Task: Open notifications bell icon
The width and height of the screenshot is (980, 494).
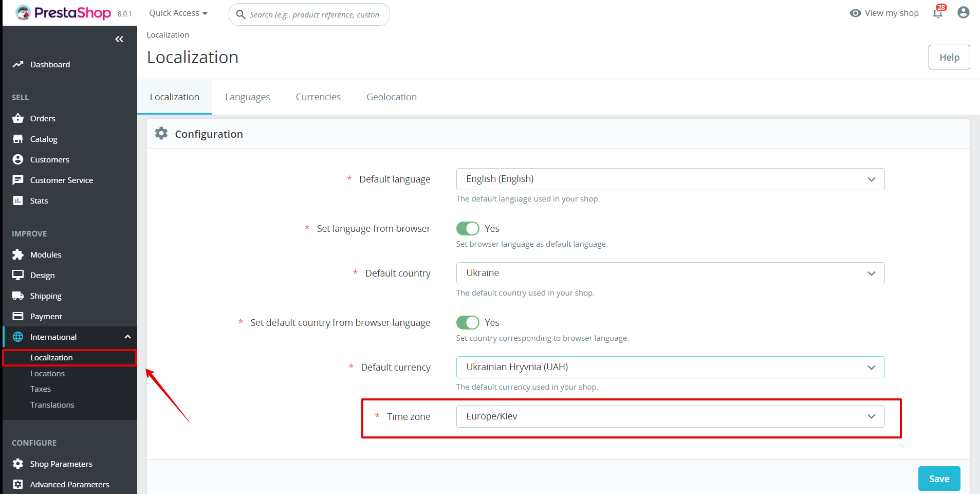Action: coord(938,13)
